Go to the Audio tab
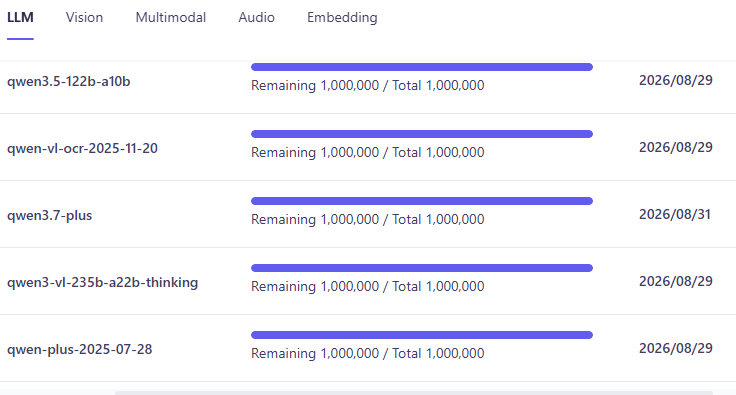 pyautogui.click(x=256, y=17)
